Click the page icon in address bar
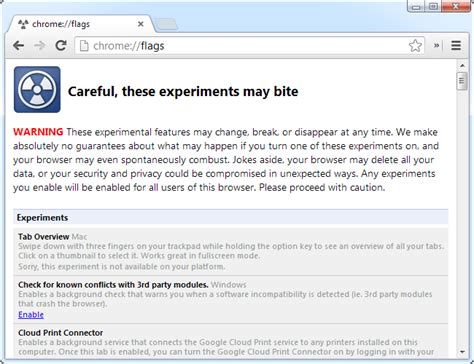The width and height of the screenshot is (474, 364). [x=84, y=46]
